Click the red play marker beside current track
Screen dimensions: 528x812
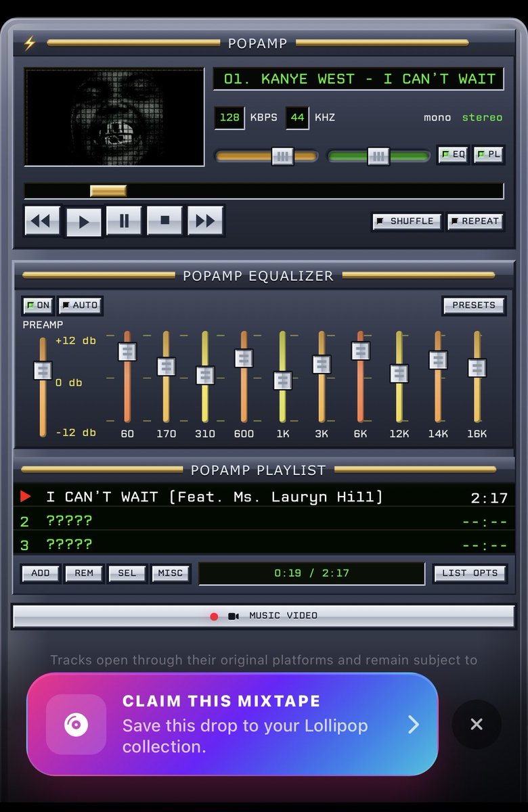coord(26,497)
